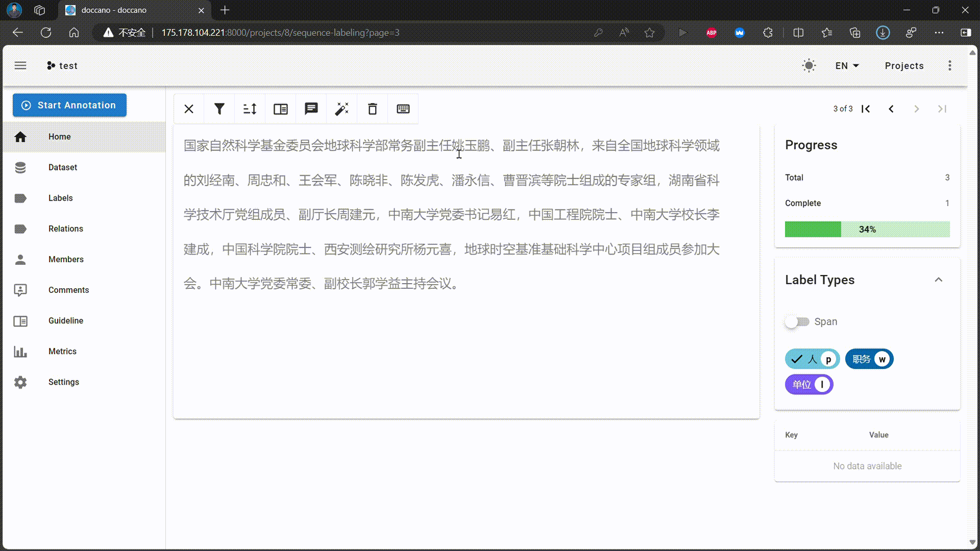Click the not secure 不安全 warning
980x551 pixels.
coord(125,33)
